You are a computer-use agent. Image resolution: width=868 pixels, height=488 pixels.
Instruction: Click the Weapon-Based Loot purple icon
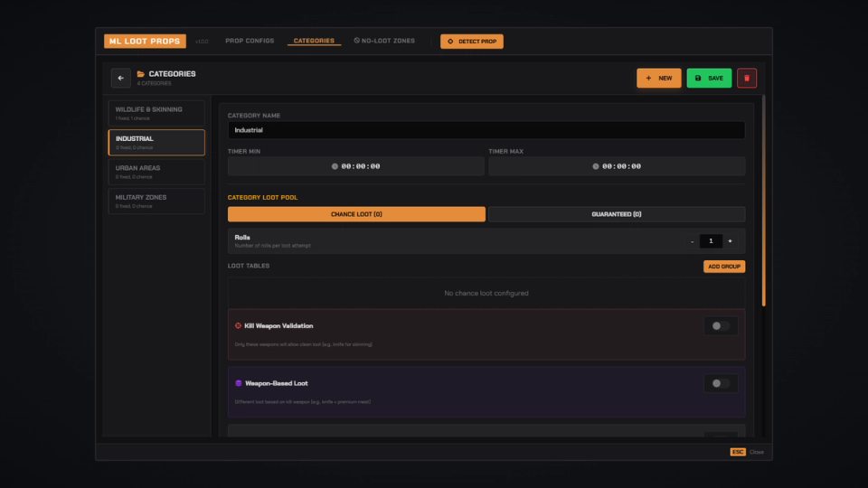click(239, 383)
